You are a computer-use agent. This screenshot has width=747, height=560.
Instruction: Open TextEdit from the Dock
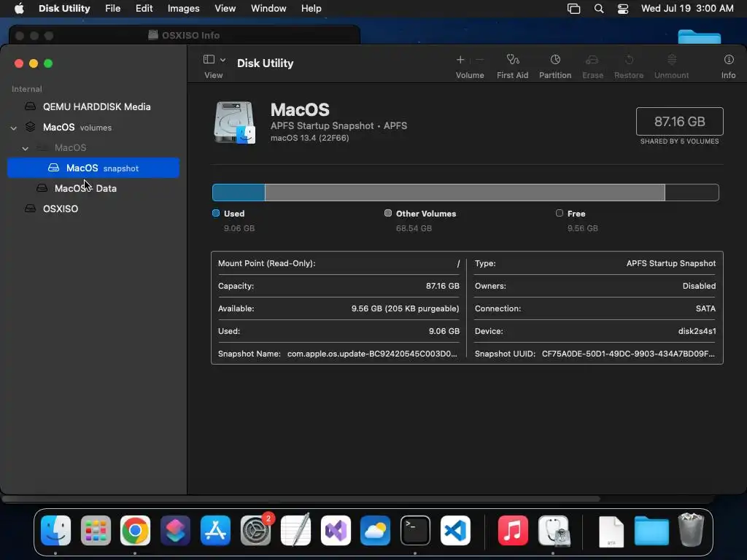(x=295, y=529)
